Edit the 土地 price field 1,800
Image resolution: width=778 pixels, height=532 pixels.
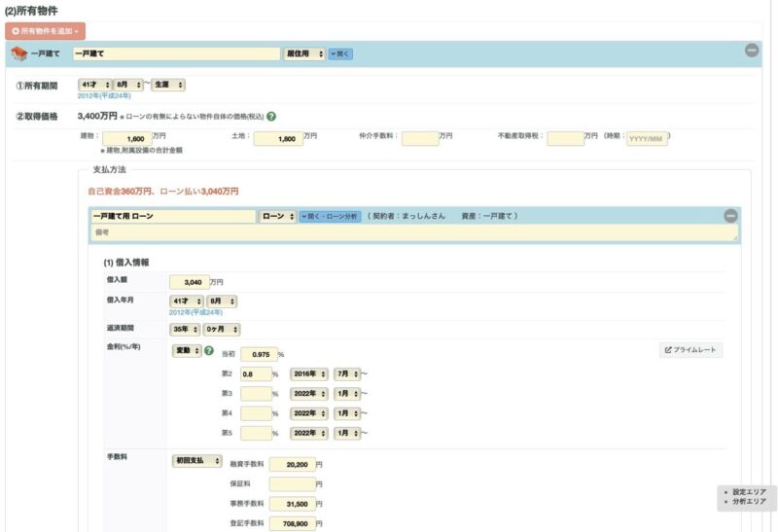[278, 139]
